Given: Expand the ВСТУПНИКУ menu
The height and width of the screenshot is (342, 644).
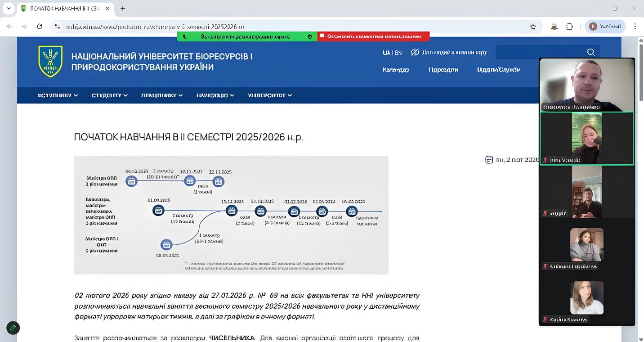Looking at the screenshot, I should [58, 95].
